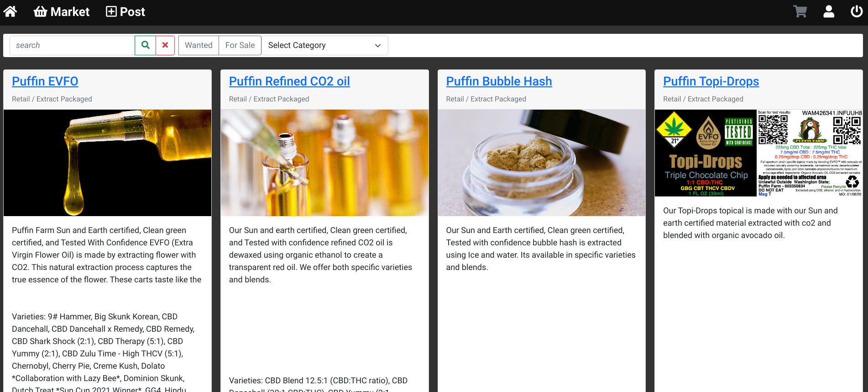Click the EVFO 'Puffin Farm Sun and Earth' description
This screenshot has width=868, height=392.
[107, 255]
